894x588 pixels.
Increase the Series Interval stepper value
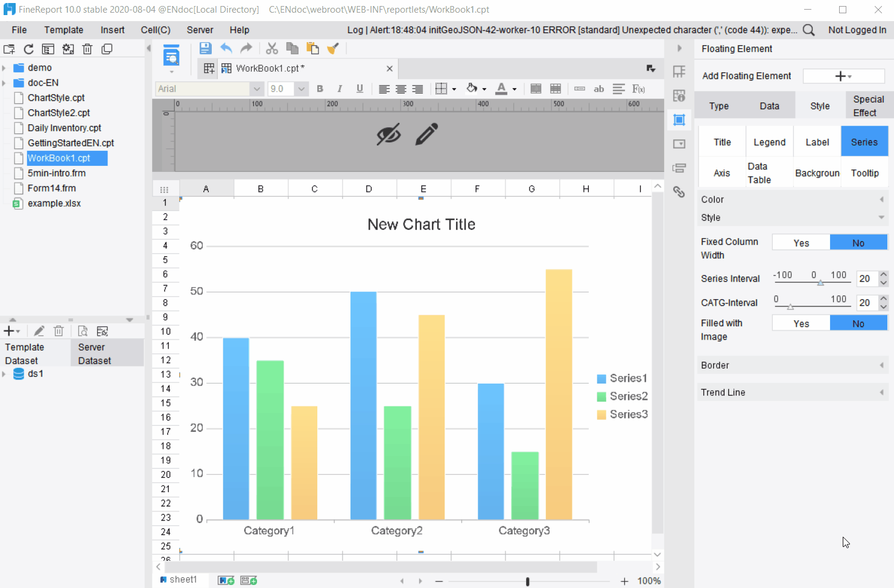click(x=884, y=274)
